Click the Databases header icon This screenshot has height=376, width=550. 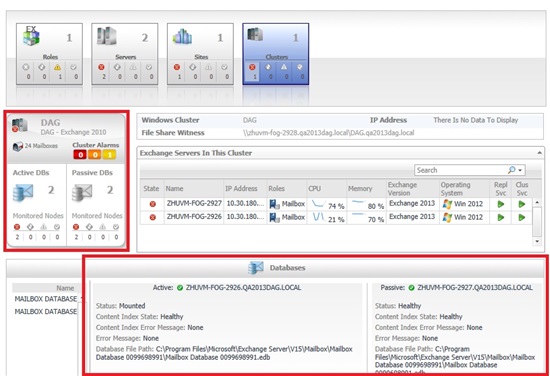255,267
